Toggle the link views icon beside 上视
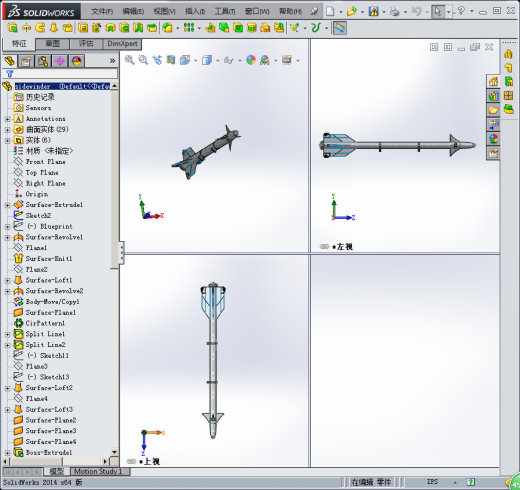This screenshot has height=490, width=520. point(131,462)
